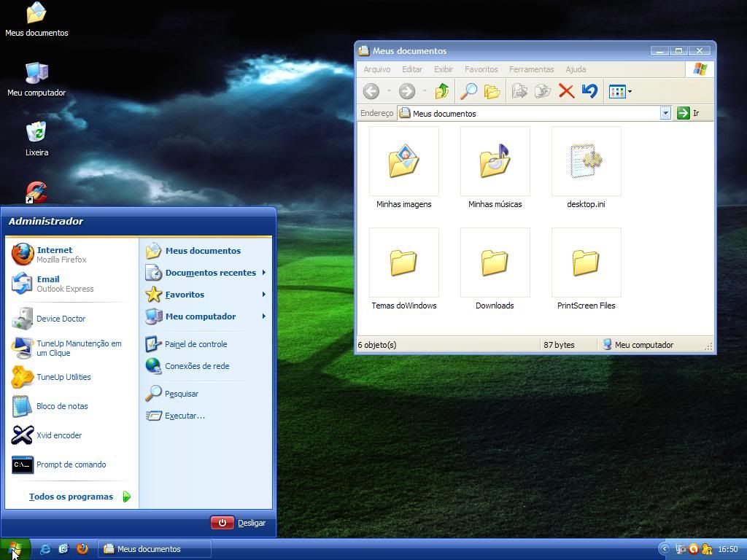Toggle the Folders pane toolbar icon
747x560 pixels.
click(492, 91)
